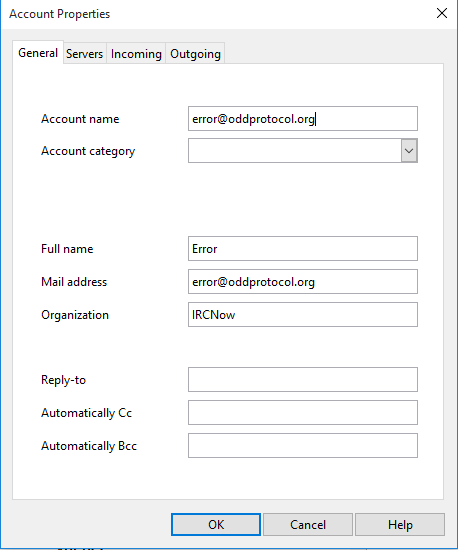Focus the Automatically Cc field

[x=303, y=412]
